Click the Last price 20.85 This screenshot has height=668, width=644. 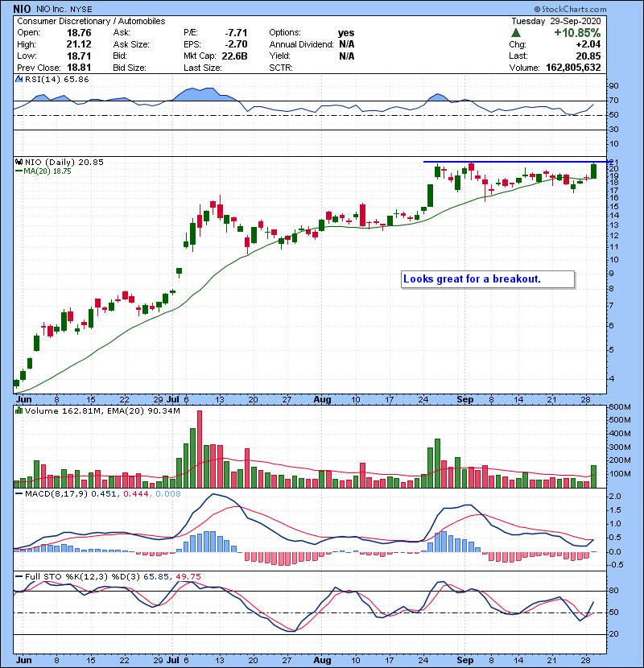coord(588,56)
